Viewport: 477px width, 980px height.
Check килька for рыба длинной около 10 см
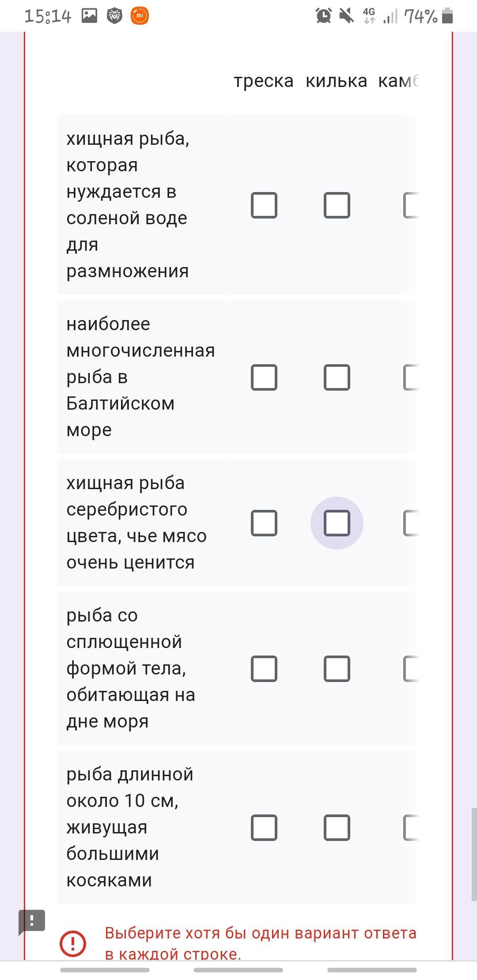(x=337, y=828)
